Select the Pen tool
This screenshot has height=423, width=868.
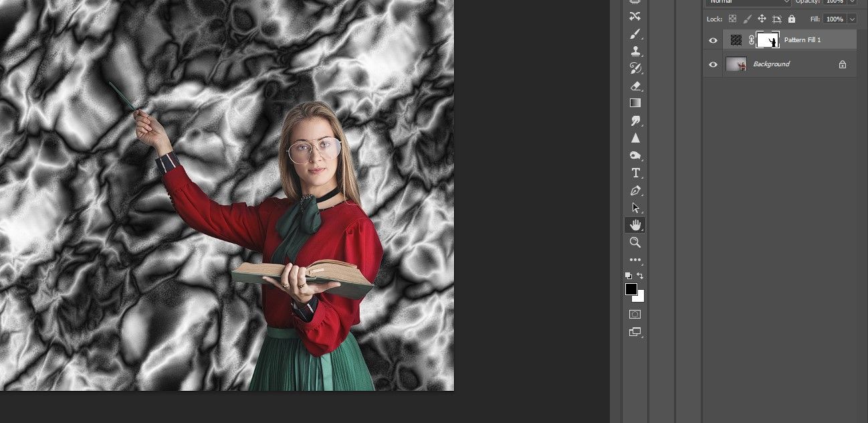(635, 190)
